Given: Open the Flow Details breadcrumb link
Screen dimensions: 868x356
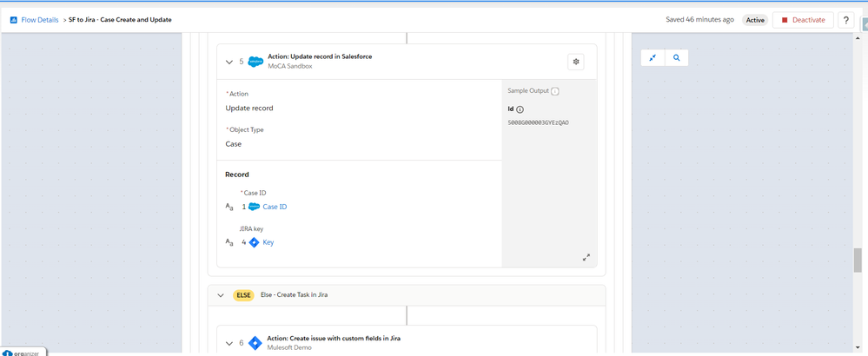Looking at the screenshot, I should tap(39, 20).
